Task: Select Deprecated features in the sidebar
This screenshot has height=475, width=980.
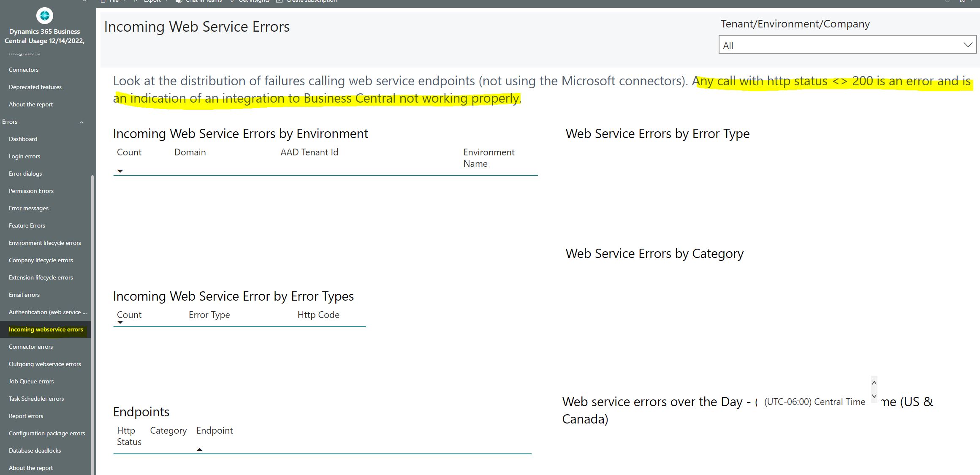Action: (x=35, y=87)
